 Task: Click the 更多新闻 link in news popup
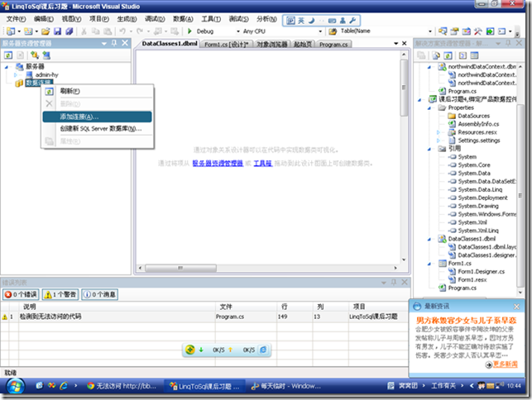point(506,364)
